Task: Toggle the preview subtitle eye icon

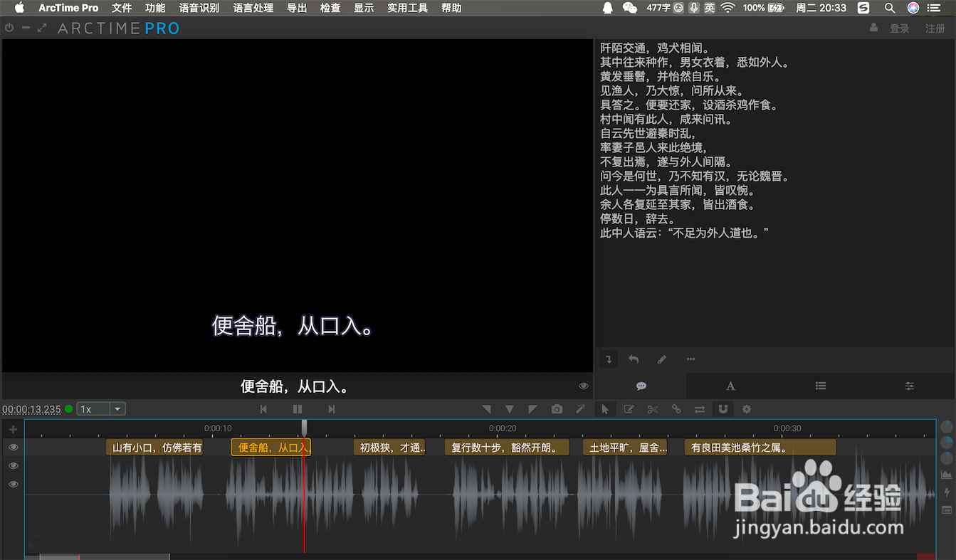Action: pyautogui.click(x=584, y=386)
